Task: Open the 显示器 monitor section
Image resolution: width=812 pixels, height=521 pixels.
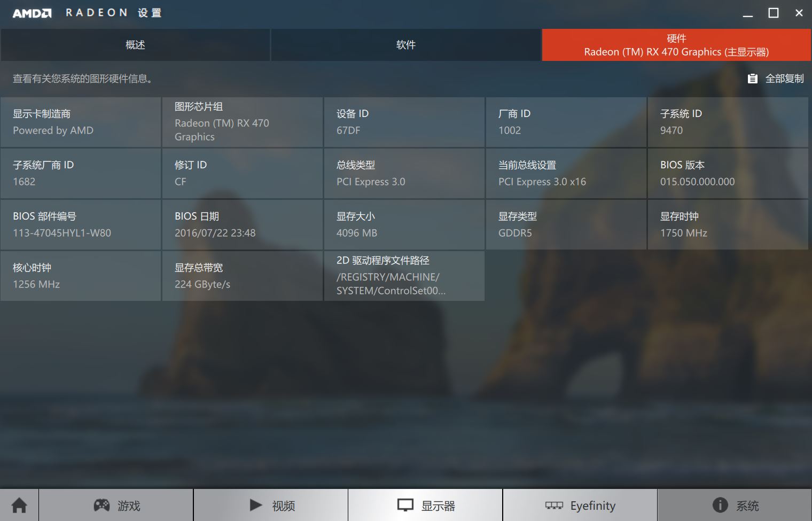Action: 425,505
